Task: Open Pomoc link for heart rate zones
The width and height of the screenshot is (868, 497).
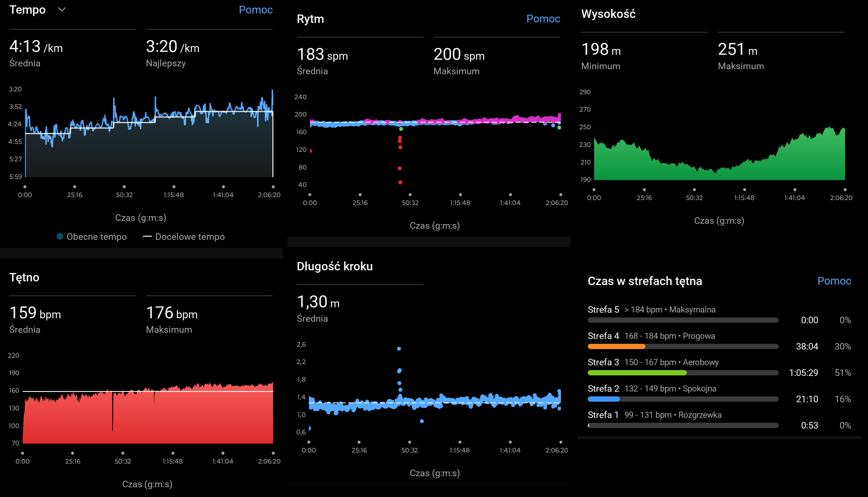Action: click(x=834, y=281)
